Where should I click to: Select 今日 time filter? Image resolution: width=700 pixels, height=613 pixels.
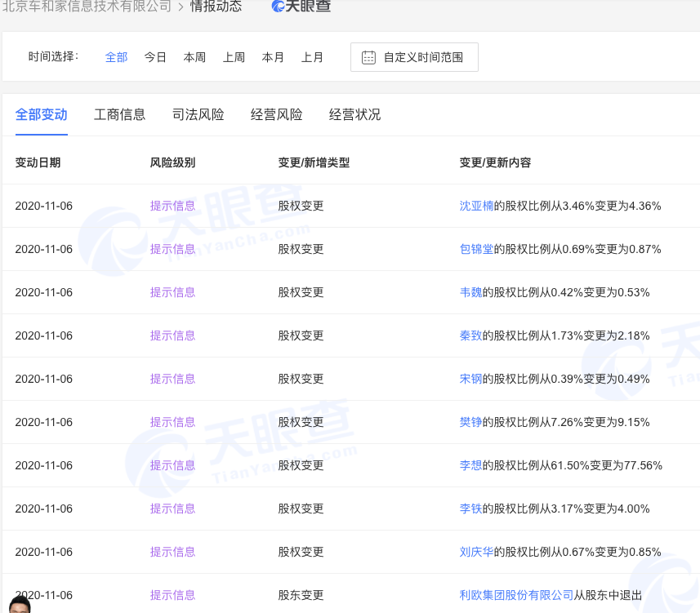click(x=155, y=57)
